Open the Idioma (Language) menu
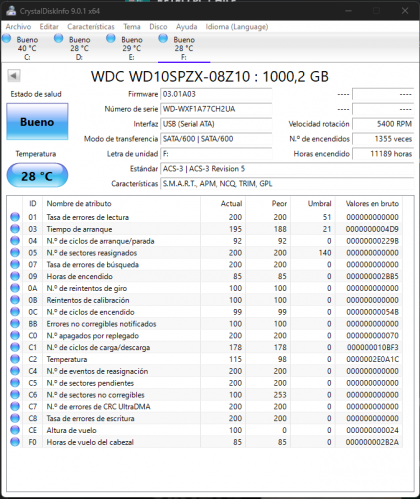Image resolution: width=420 pixels, height=499 pixels. coord(237,27)
